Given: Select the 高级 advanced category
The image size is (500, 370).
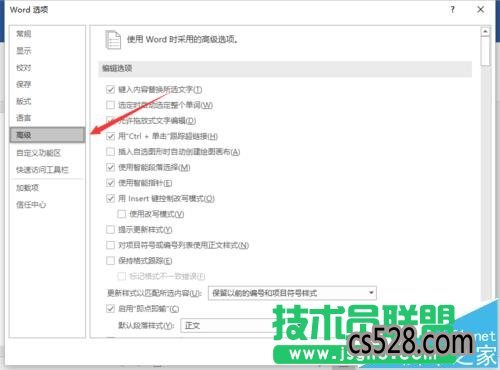Looking at the screenshot, I should click(x=47, y=135).
